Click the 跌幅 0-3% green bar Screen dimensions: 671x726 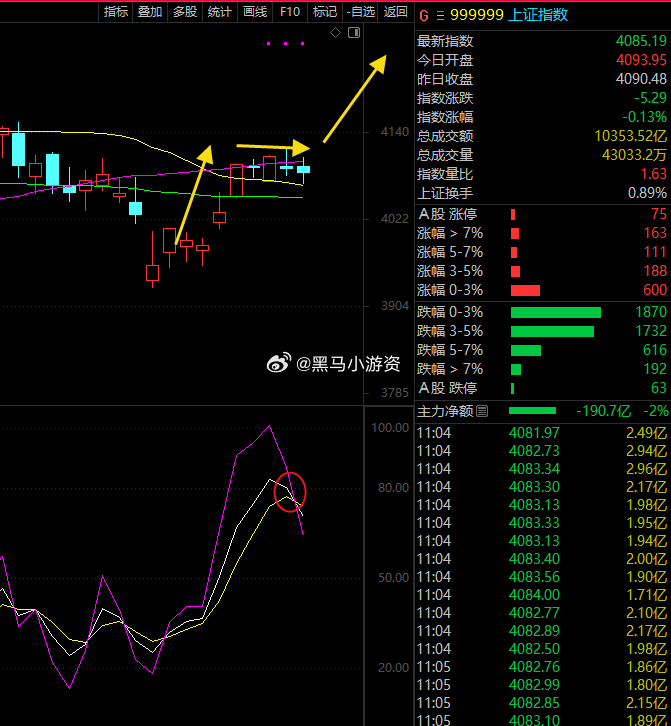[556, 313]
